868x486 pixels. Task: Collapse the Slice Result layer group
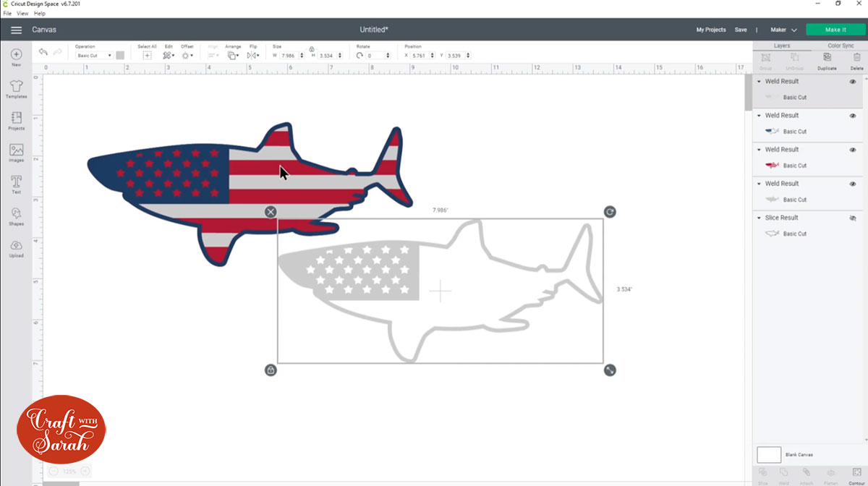[x=759, y=218]
